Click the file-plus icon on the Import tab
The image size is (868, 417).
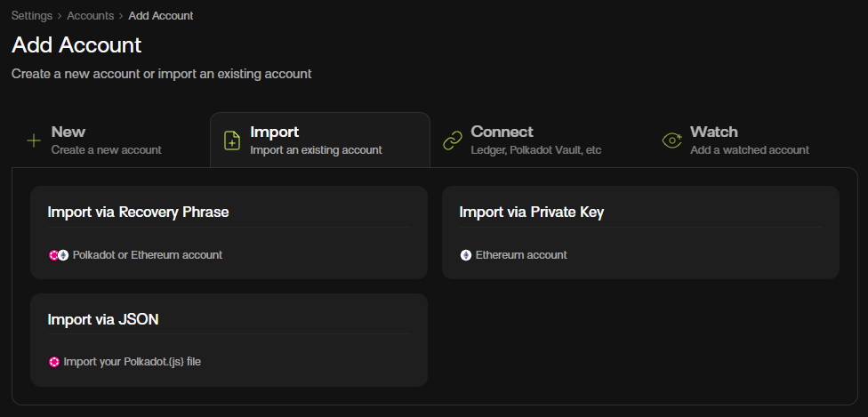point(232,140)
